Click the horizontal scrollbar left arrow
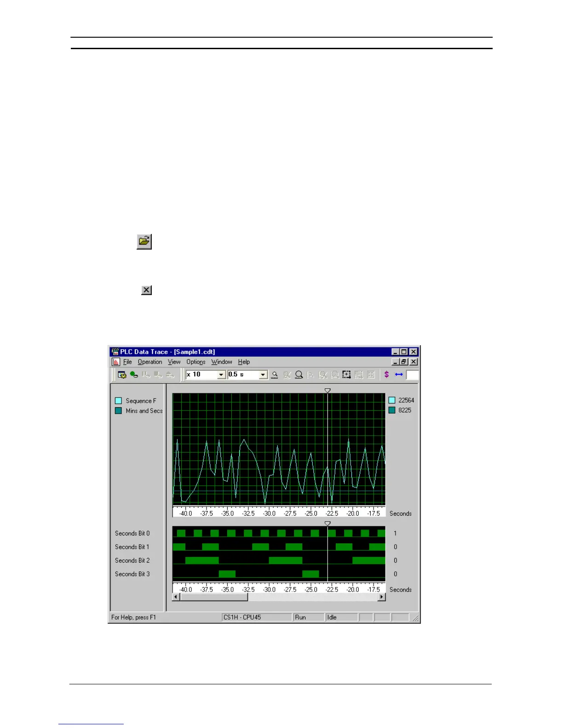The height and width of the screenshot is (728, 563). (x=176, y=597)
